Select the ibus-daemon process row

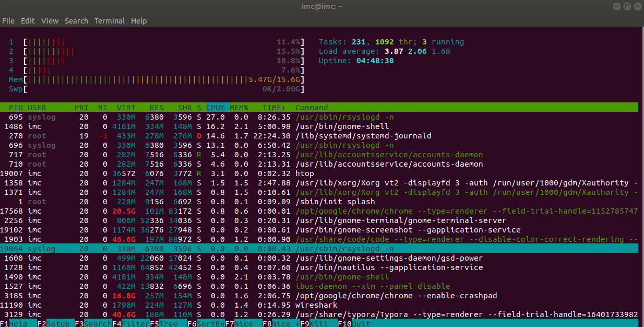[319, 286]
